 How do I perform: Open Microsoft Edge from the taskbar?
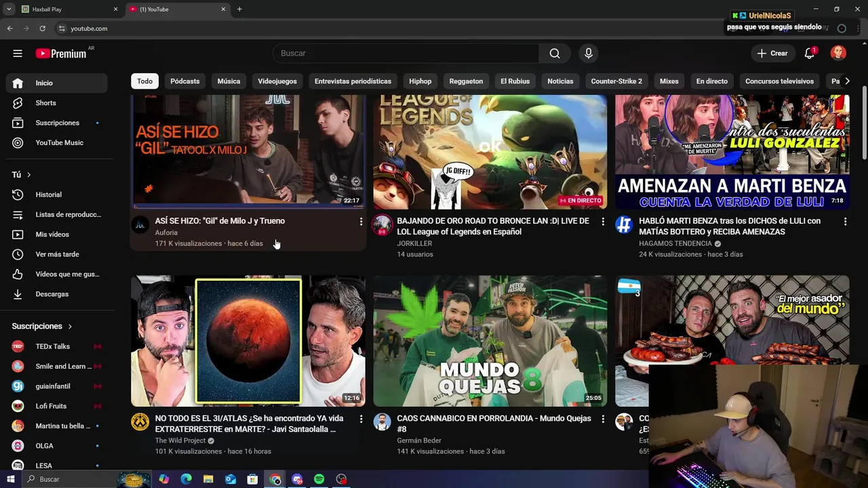pyautogui.click(x=186, y=479)
